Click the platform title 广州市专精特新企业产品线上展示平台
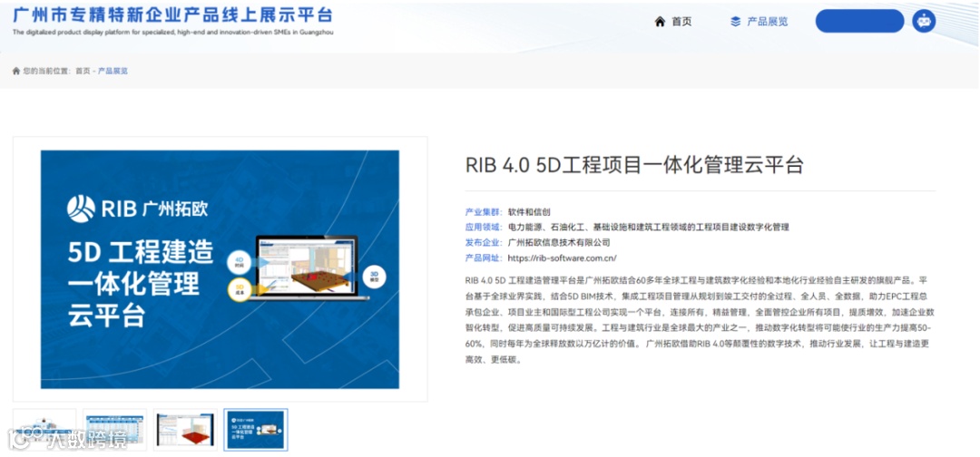Viewport: 980px width, 457px height. [x=173, y=15]
